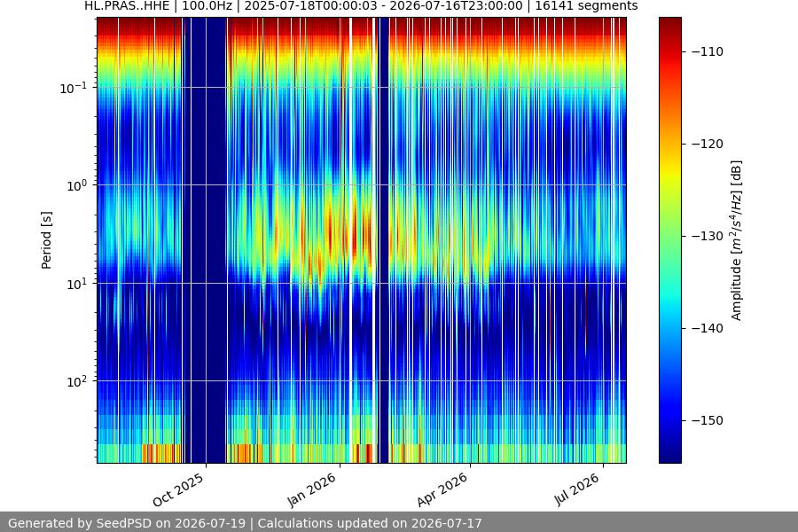
Task: Click the amplitude color scale bar
Action: pyautogui.click(x=669, y=240)
